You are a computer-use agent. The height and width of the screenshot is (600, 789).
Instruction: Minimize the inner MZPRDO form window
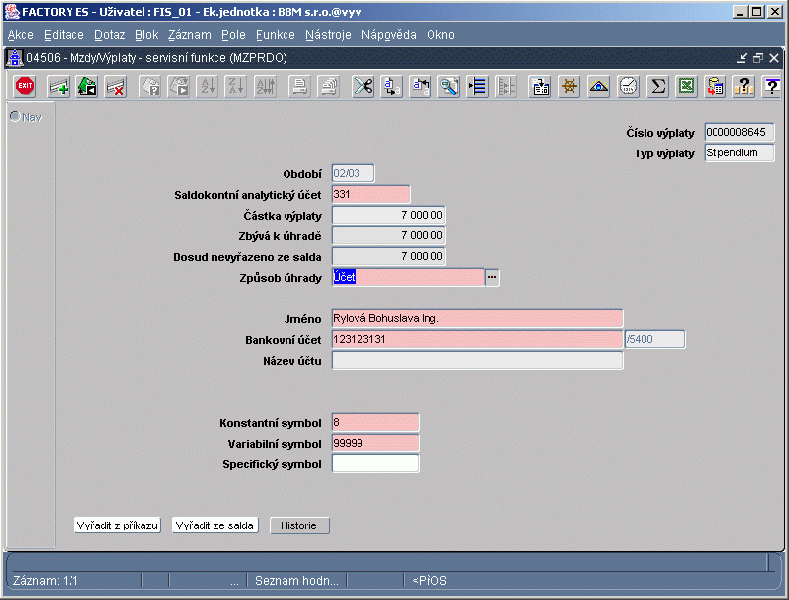point(742,58)
